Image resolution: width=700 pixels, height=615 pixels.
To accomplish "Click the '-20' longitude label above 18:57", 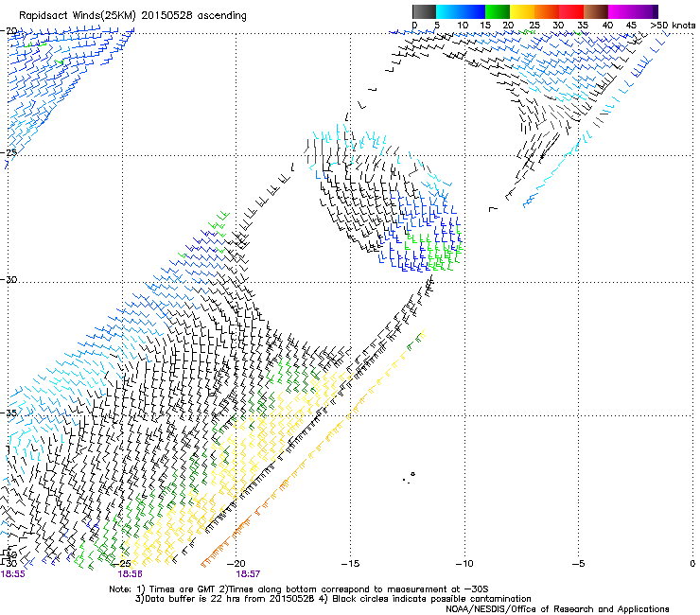I will click(x=236, y=564).
